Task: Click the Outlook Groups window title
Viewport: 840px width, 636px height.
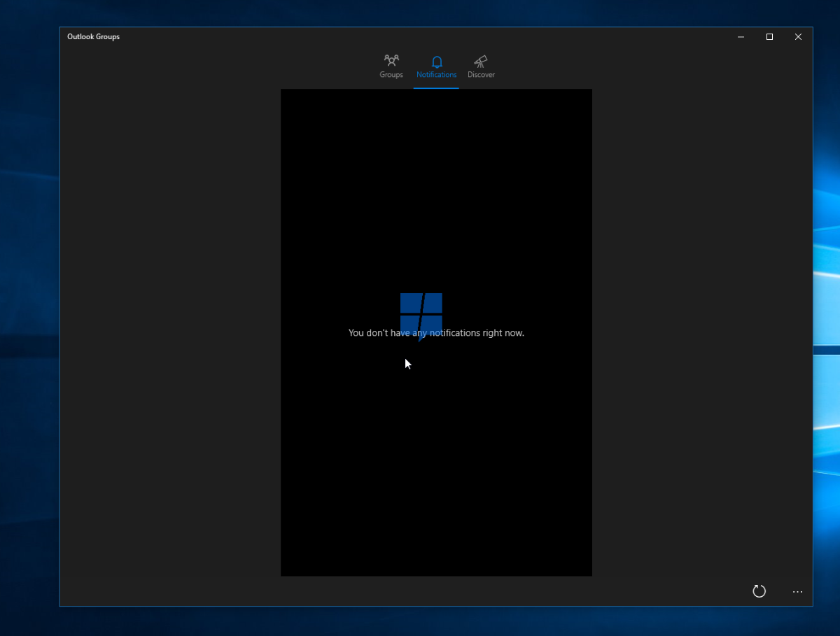Action: point(93,36)
